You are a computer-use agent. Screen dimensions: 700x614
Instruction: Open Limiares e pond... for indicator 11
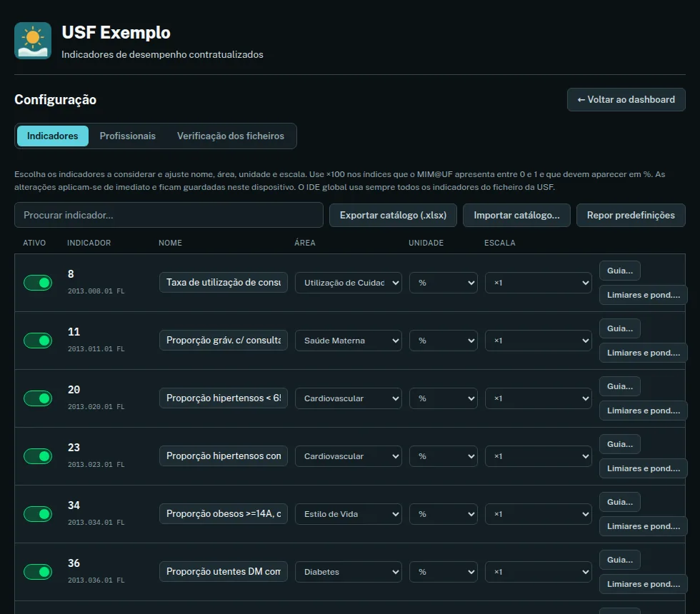(x=644, y=353)
